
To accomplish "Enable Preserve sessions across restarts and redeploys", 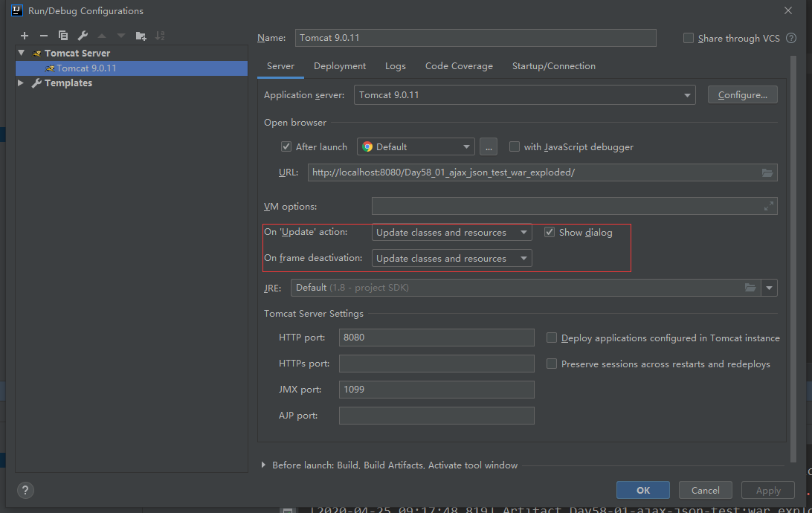I will [x=551, y=364].
